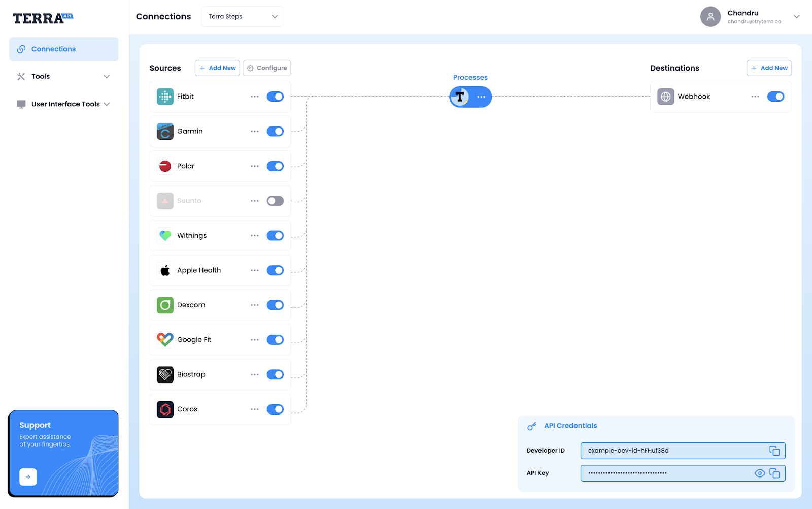Viewport: 812px width, 509px height.
Task: Expand the Tools sidebar section
Action: click(63, 76)
